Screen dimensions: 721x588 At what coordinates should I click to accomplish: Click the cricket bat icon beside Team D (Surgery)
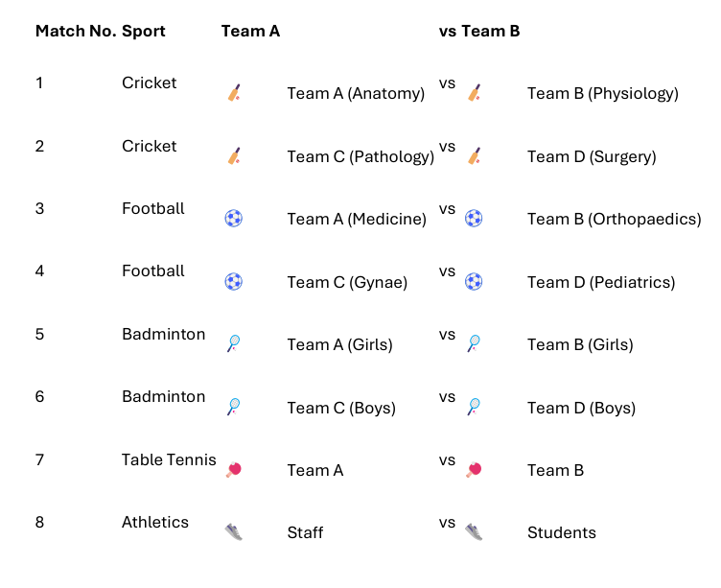[x=474, y=156]
